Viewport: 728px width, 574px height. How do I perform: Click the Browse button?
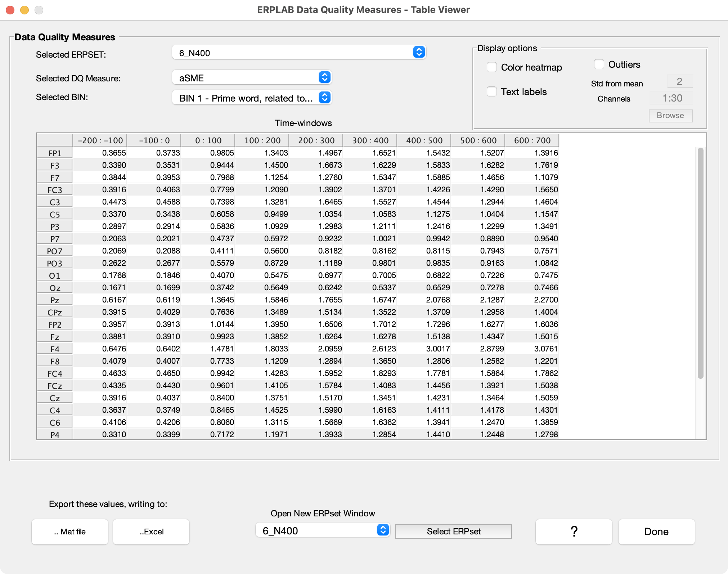pyautogui.click(x=670, y=116)
